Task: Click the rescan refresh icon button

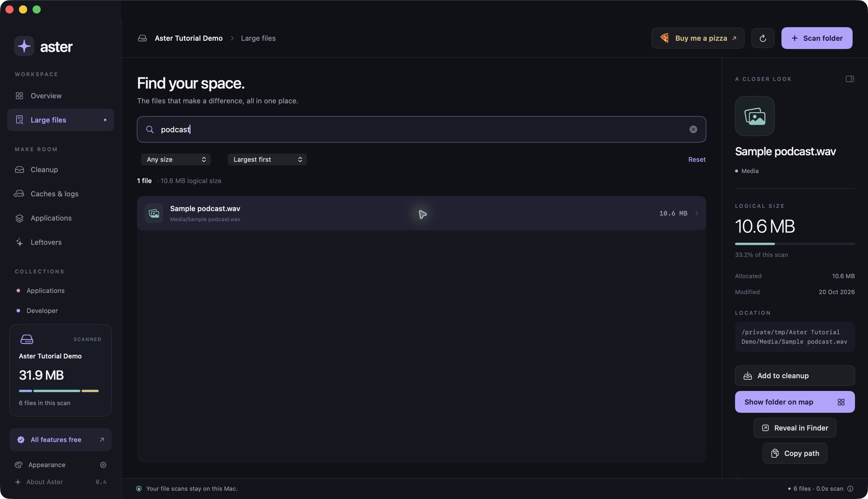Action: (x=763, y=38)
